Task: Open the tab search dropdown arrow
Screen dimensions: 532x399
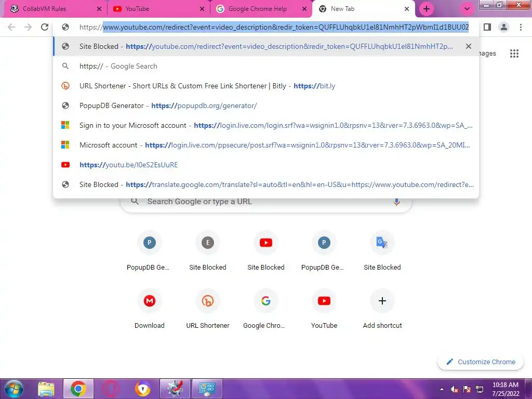Action: [x=467, y=9]
